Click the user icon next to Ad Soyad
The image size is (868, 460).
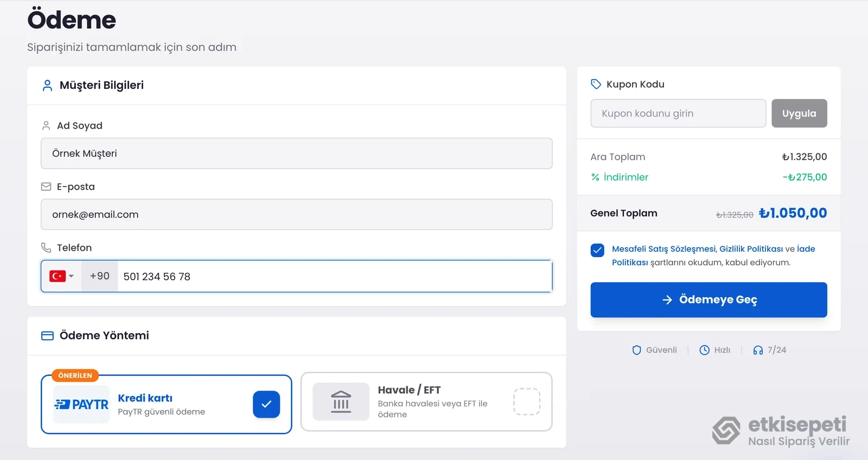click(46, 125)
